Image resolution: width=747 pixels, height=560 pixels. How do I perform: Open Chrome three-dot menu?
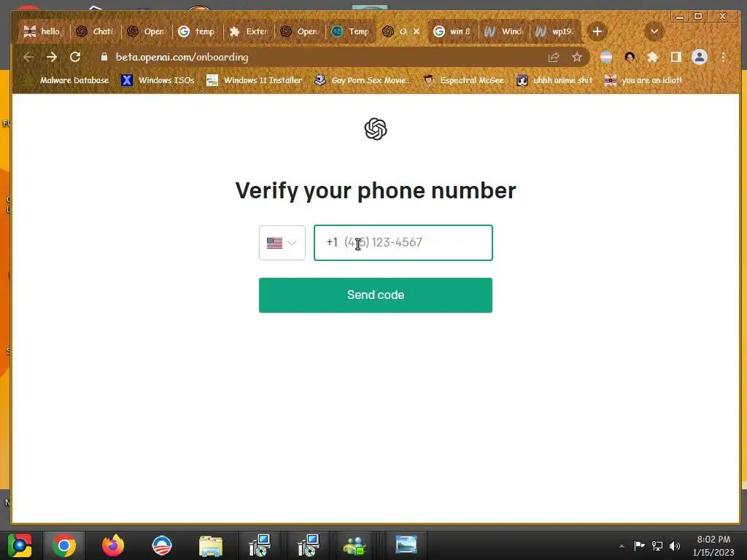coord(723,58)
